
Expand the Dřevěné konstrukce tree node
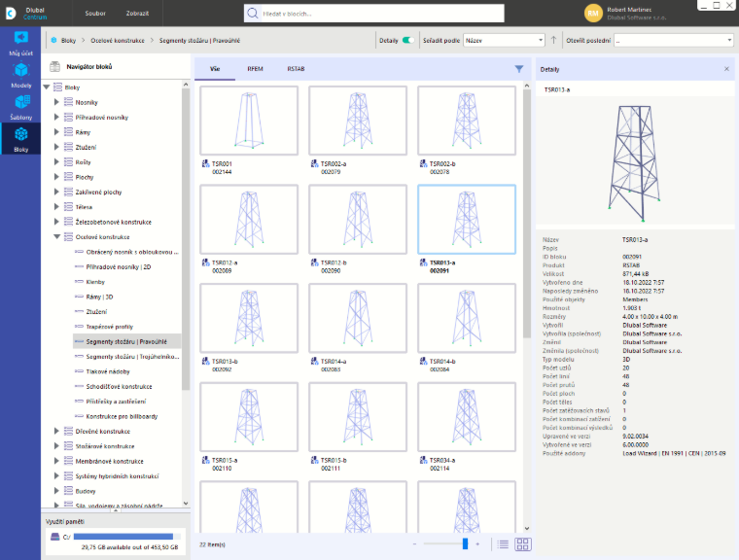(x=56, y=431)
